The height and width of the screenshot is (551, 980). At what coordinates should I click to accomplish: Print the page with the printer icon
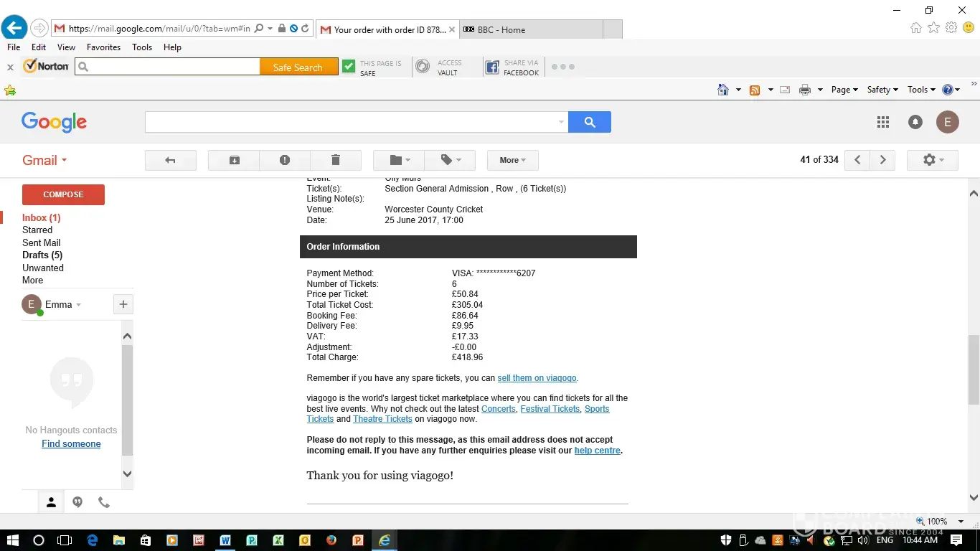[805, 90]
